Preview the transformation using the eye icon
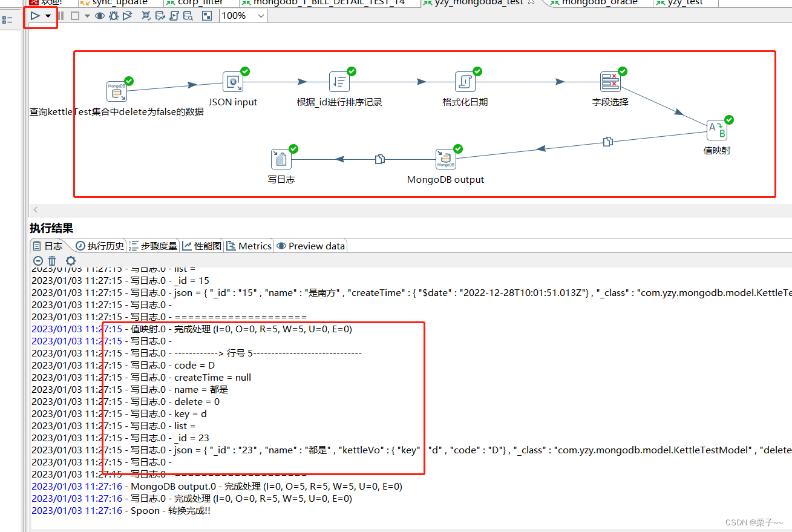792x532 pixels. pyautogui.click(x=100, y=16)
